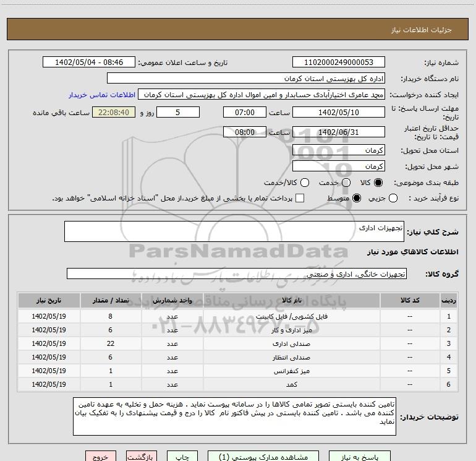Viewport: 476px width, 461px height.
Task: Click the تعداد / مقدار column header
Action: click(x=111, y=300)
